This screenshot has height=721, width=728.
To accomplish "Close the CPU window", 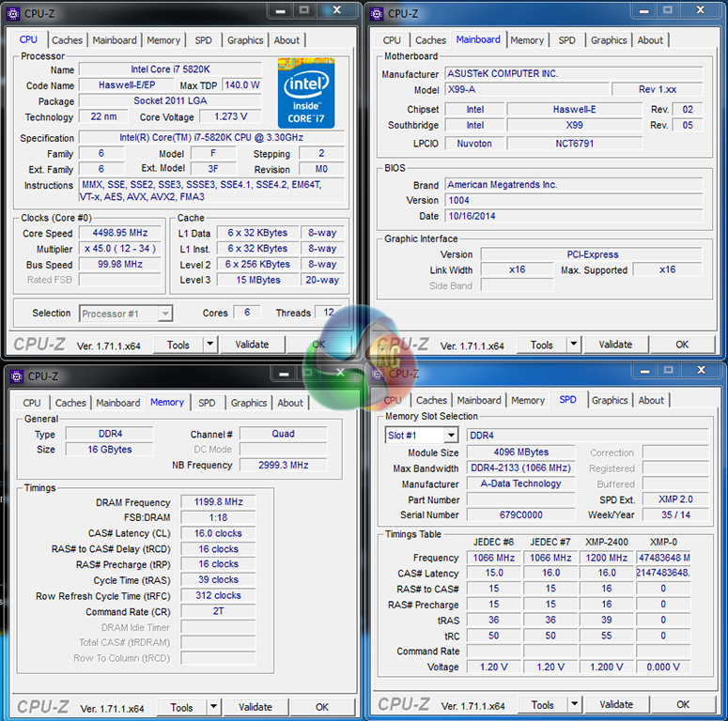I will point(337,10).
